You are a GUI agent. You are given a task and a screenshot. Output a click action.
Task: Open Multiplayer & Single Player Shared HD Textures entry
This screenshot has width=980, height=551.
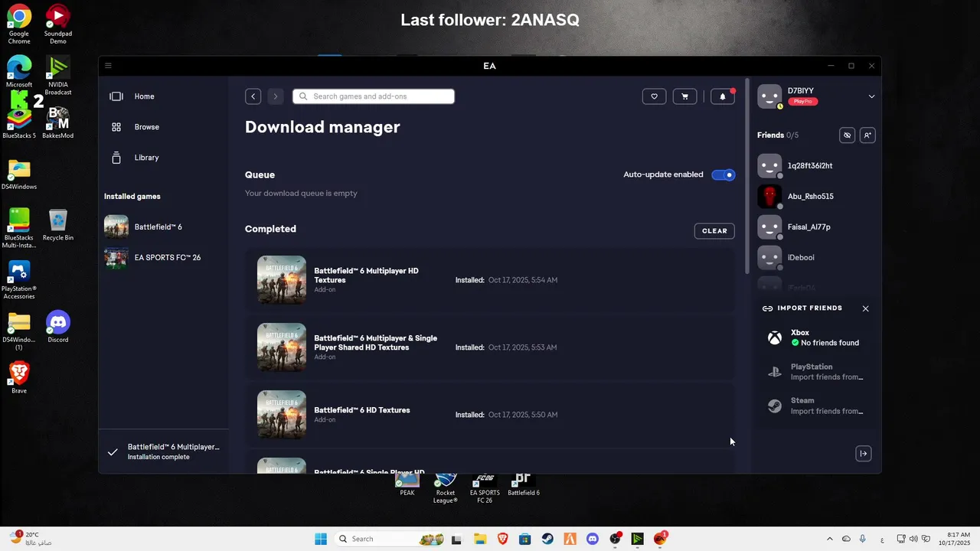click(490, 347)
